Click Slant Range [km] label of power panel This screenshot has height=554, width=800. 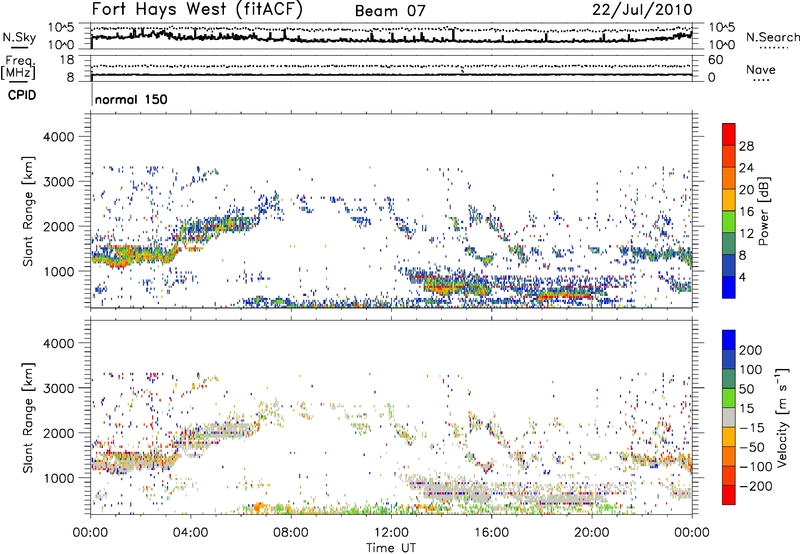pos(28,211)
